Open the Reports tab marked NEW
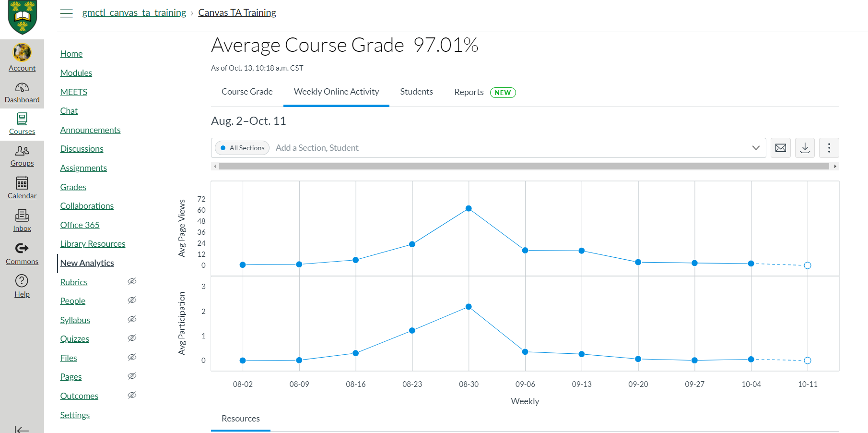Viewport: 868px width, 433px height. 469,92
